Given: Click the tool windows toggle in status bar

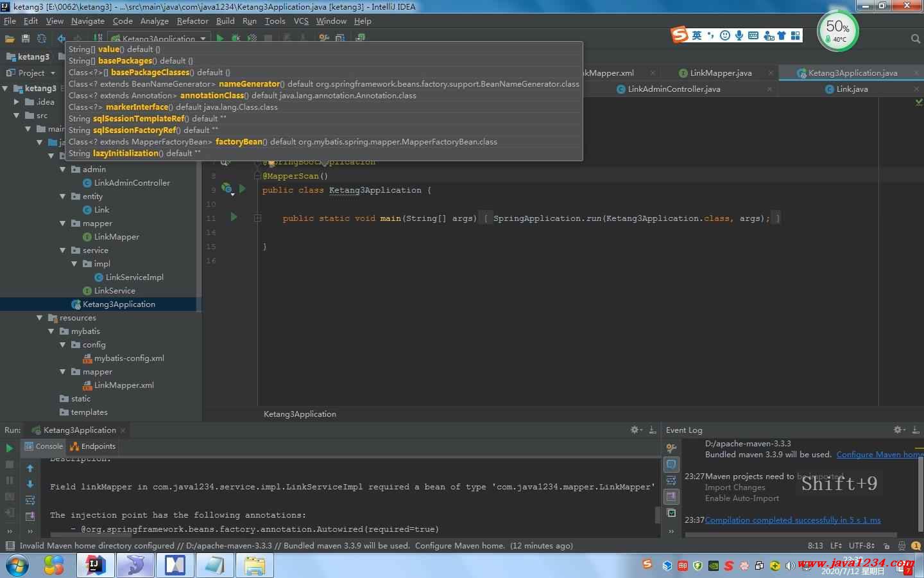Looking at the screenshot, I should pyautogui.click(x=9, y=546).
